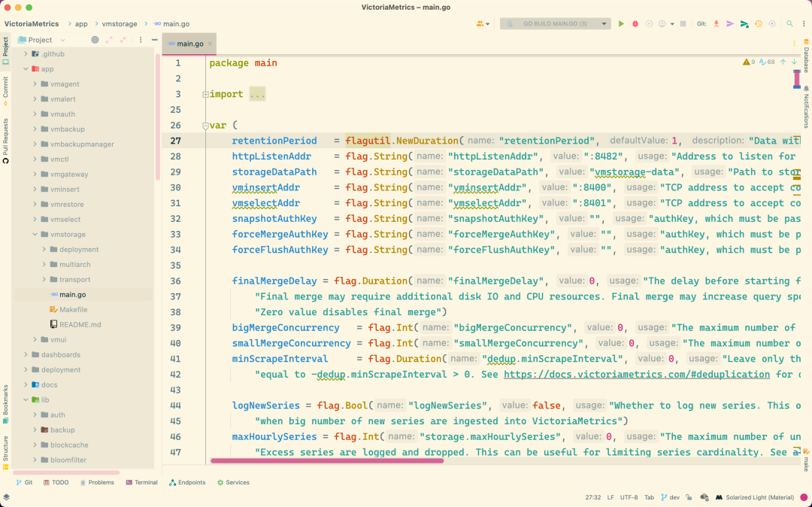Toggle the import block fold marker
Viewport: 812px width, 507px height.
click(204, 94)
